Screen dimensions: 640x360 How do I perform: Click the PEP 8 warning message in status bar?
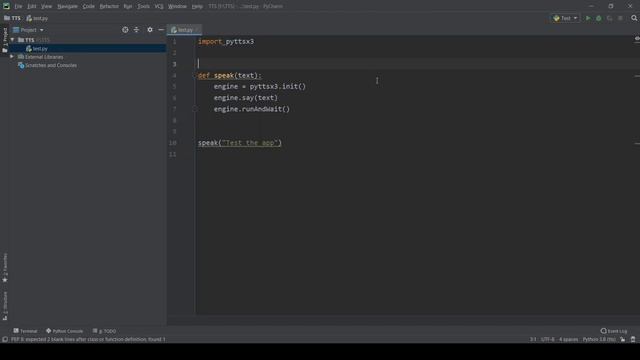(x=88, y=340)
